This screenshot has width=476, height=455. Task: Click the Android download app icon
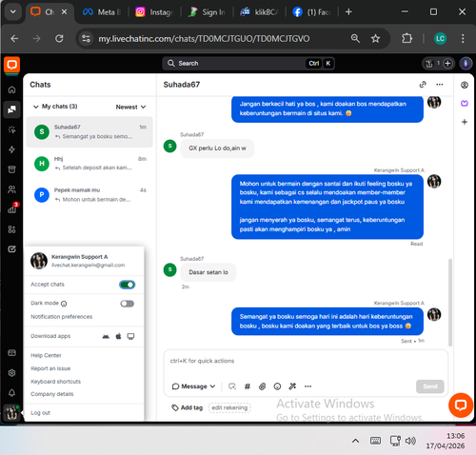pos(106,336)
